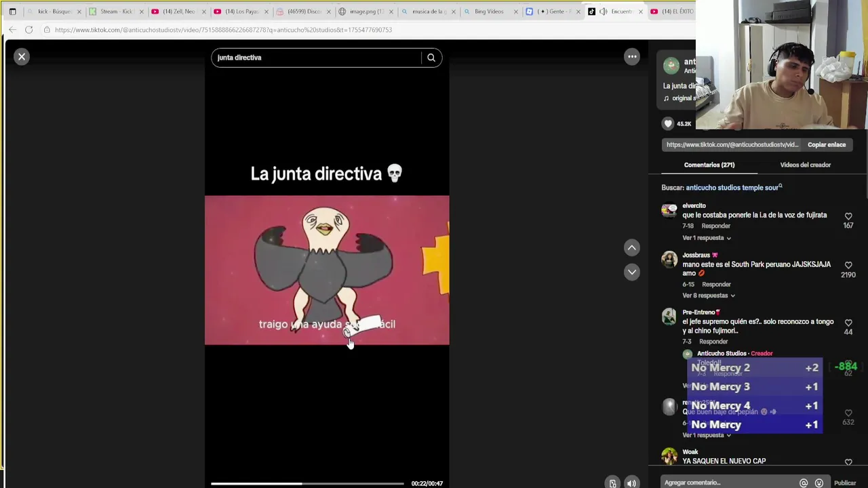Screen dimensions: 868x488
Task: Reload the page with the refresh icon
Action: 28,30
